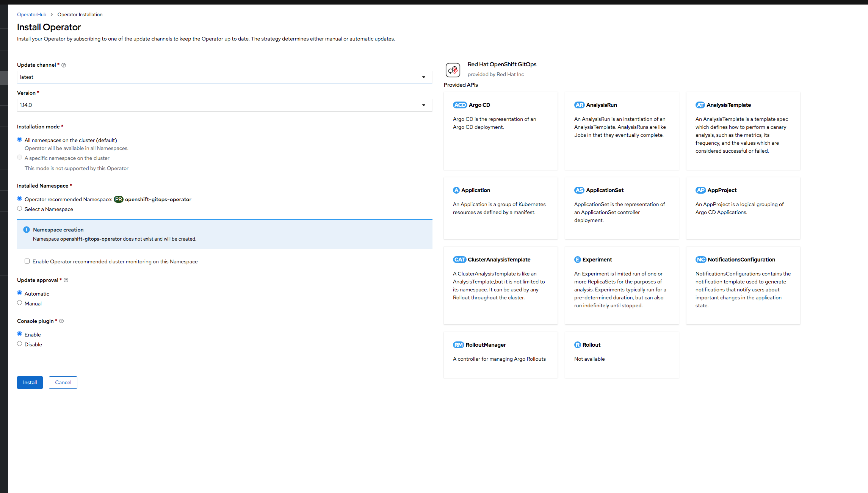The width and height of the screenshot is (868, 493).
Task: Click the AP badge for AppProject
Action: (x=700, y=190)
